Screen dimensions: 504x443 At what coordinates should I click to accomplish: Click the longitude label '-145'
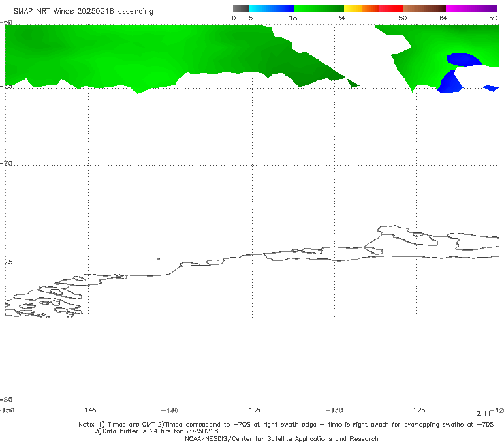[x=88, y=410]
